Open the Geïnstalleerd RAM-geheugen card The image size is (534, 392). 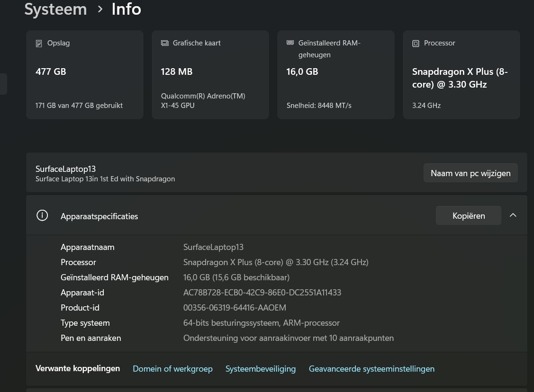click(x=336, y=75)
